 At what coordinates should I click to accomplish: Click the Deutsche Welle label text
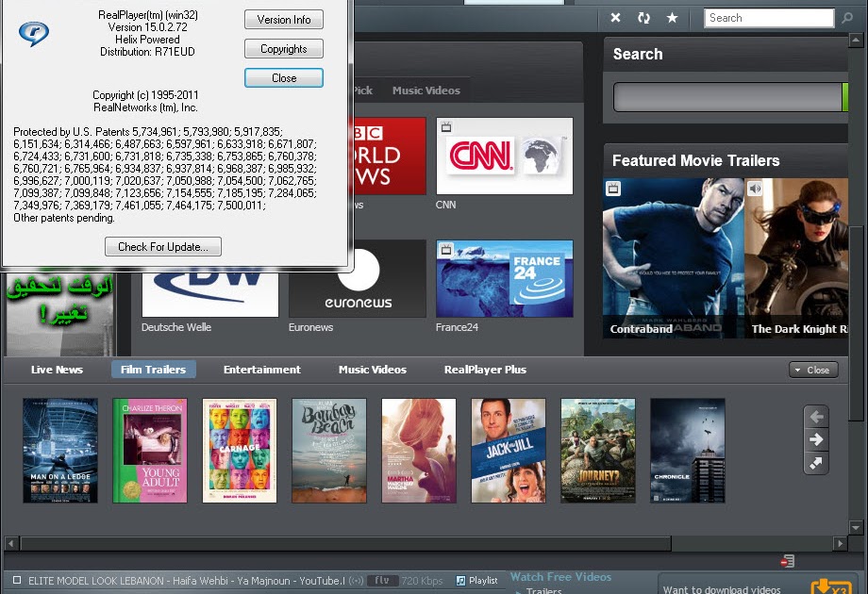176,327
